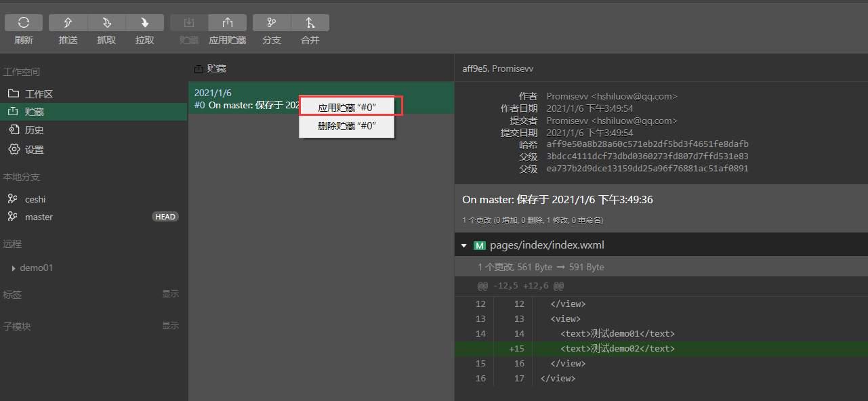868x401 pixels.
Task: Click the HEAD badge beside master
Action: coord(165,217)
